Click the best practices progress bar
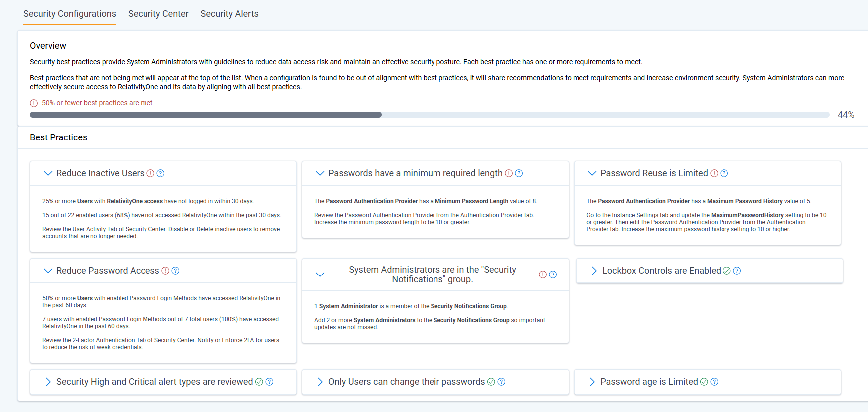 (430, 115)
